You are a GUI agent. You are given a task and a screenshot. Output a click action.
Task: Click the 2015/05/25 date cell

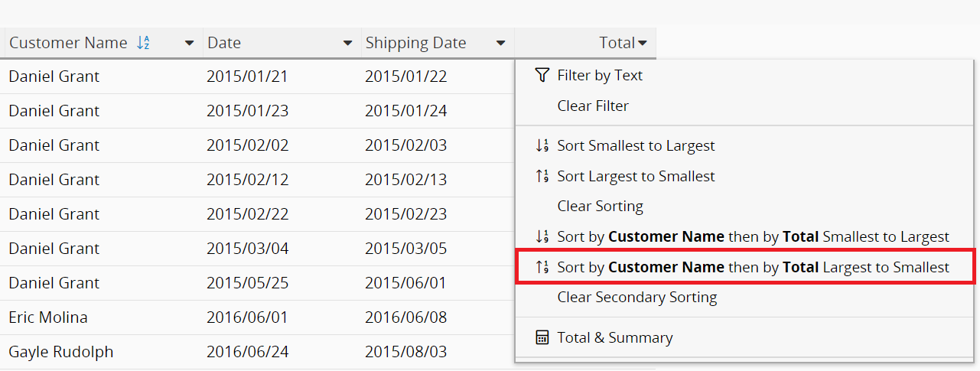click(x=248, y=283)
